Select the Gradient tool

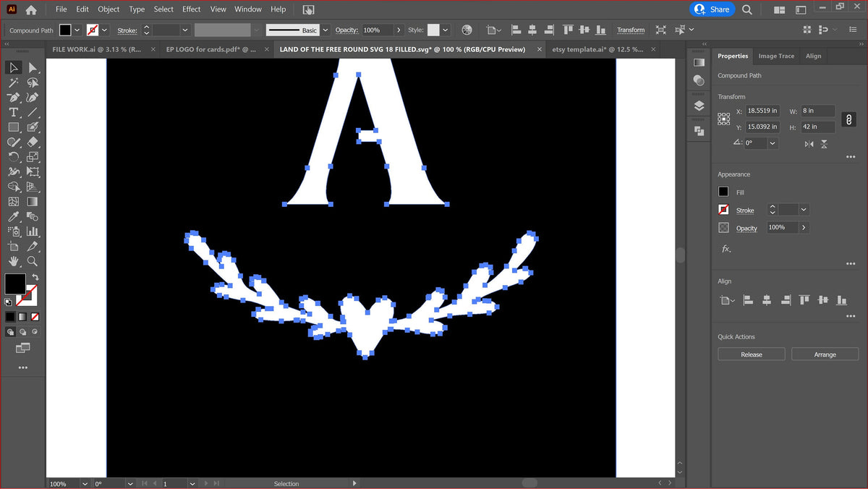coord(33,202)
